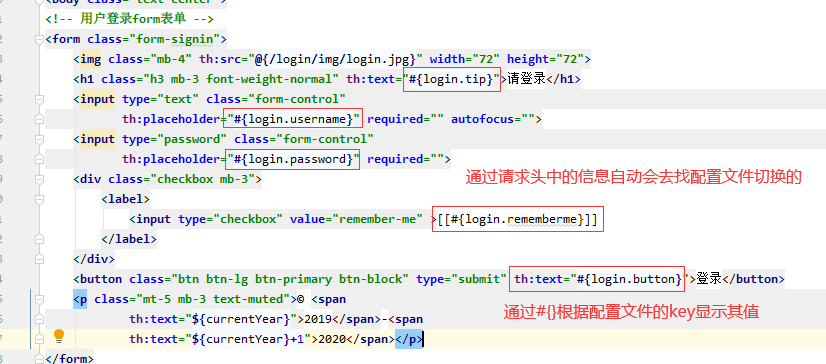
Task: Toggle fold marker beside login.username placeholder line
Action: [38, 119]
